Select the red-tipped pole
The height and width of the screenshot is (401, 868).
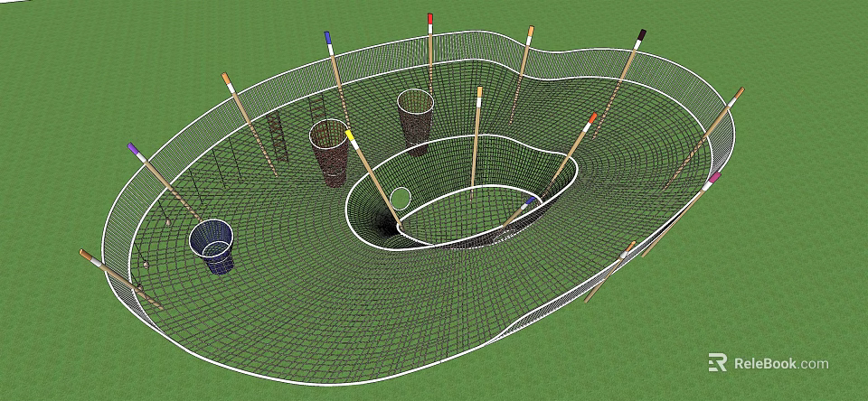coord(430,53)
